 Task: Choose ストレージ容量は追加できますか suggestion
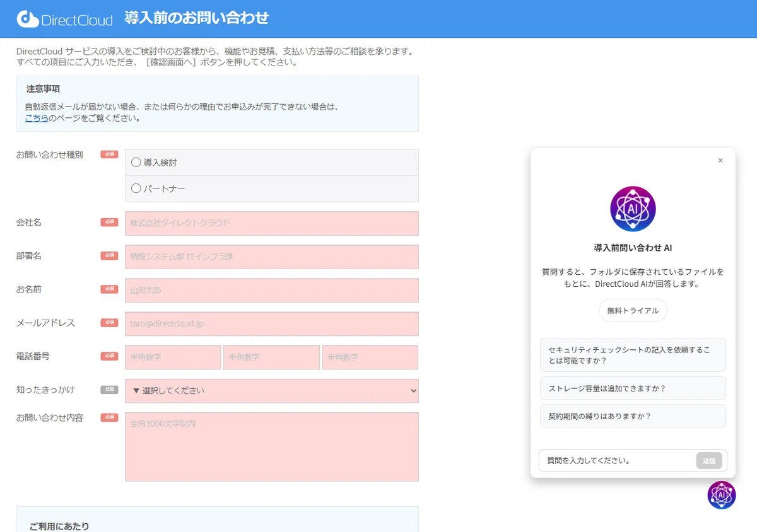click(x=633, y=388)
